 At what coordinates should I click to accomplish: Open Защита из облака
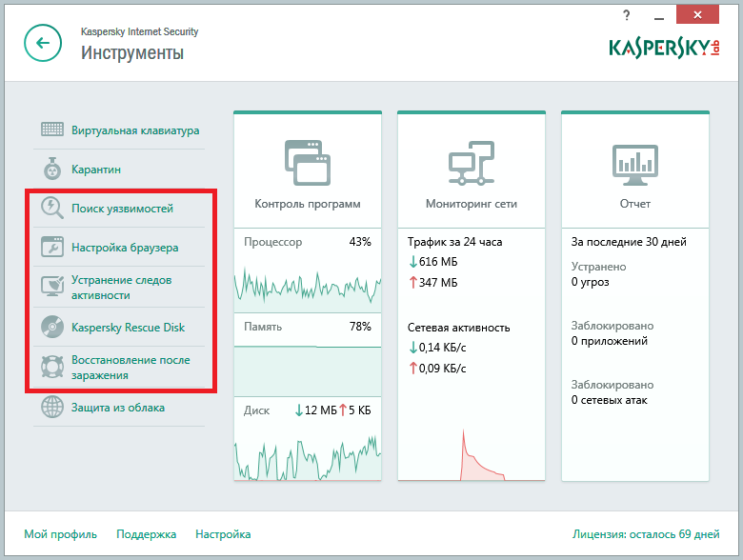pos(118,408)
